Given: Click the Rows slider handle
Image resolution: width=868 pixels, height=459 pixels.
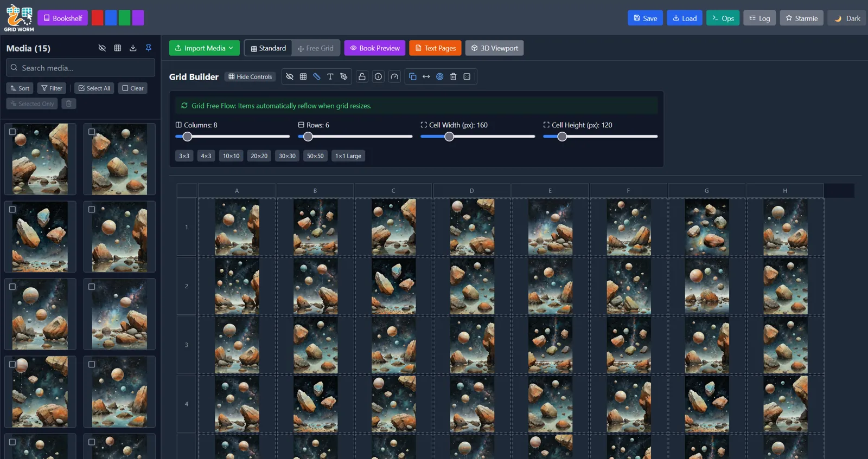Looking at the screenshot, I should click(x=308, y=137).
